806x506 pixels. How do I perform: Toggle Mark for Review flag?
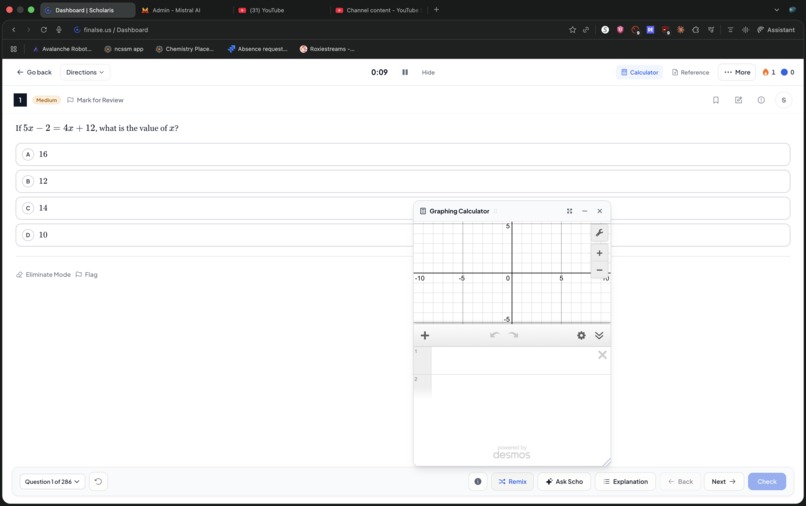point(95,100)
